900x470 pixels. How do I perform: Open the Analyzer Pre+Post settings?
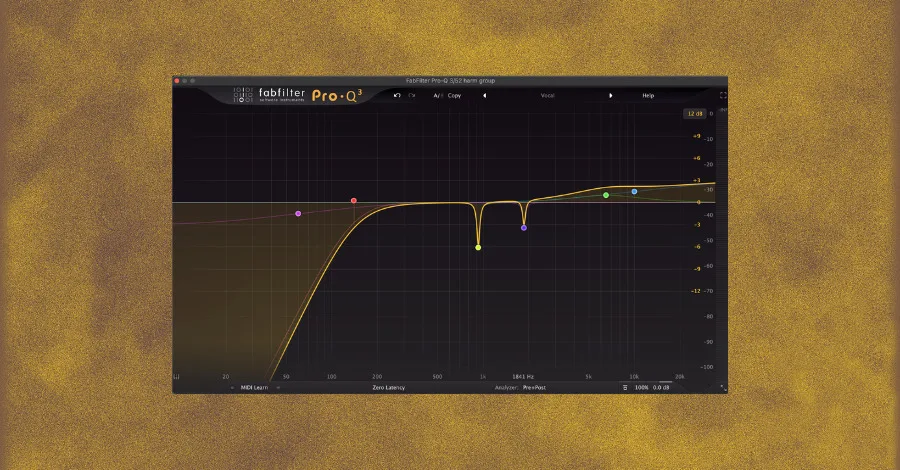534,387
